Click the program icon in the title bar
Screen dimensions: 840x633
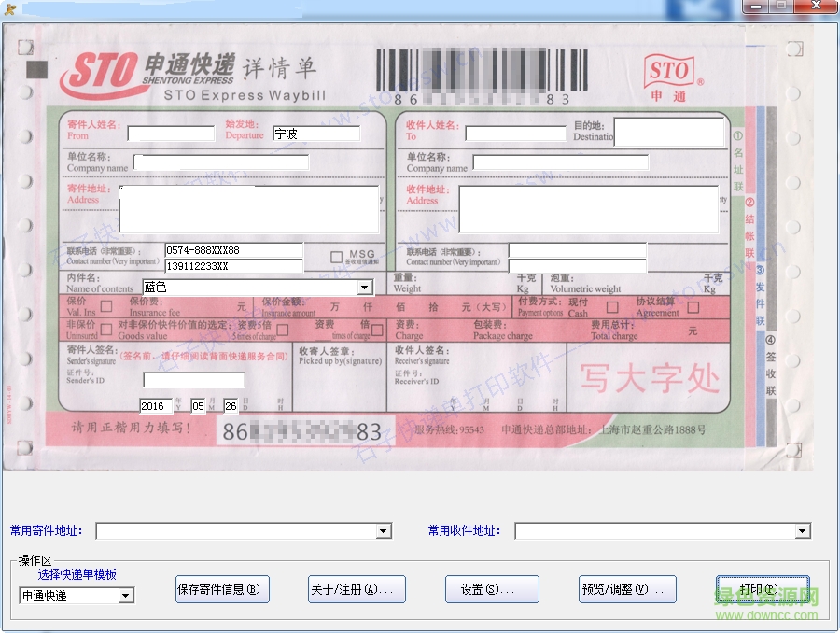pos(11,9)
